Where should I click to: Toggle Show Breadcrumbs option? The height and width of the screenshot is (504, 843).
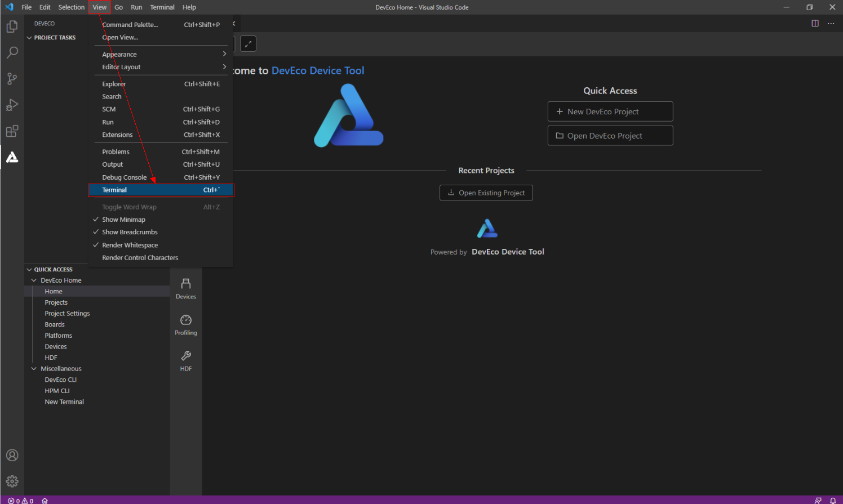[x=161, y=232]
